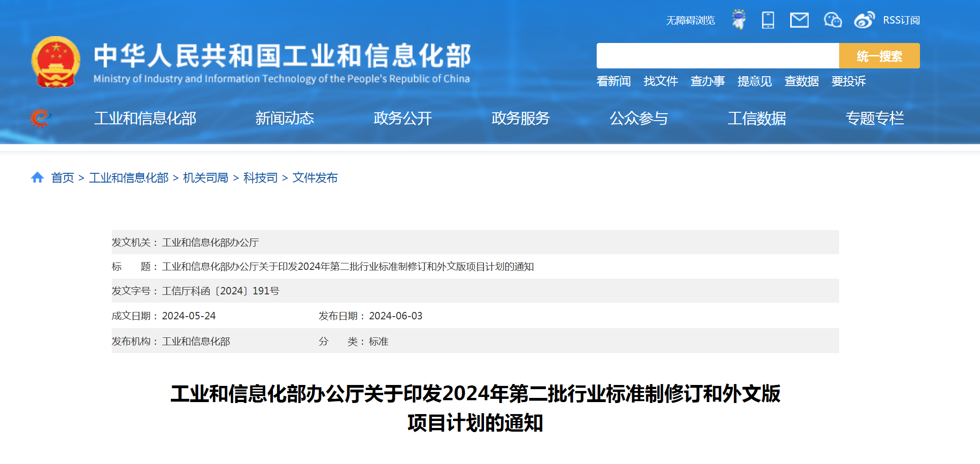Select 要投诉 quick link
This screenshot has width=980, height=464.
click(849, 81)
